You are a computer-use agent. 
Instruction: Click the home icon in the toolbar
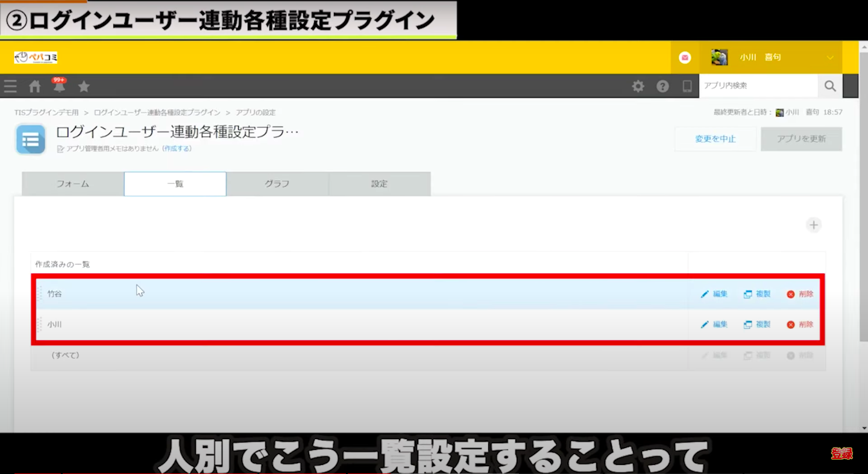pyautogui.click(x=35, y=87)
